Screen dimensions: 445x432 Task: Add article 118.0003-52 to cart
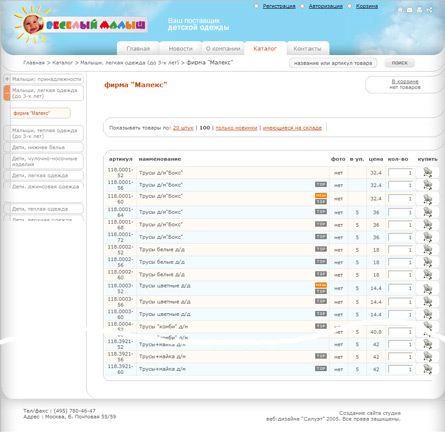tap(427, 288)
